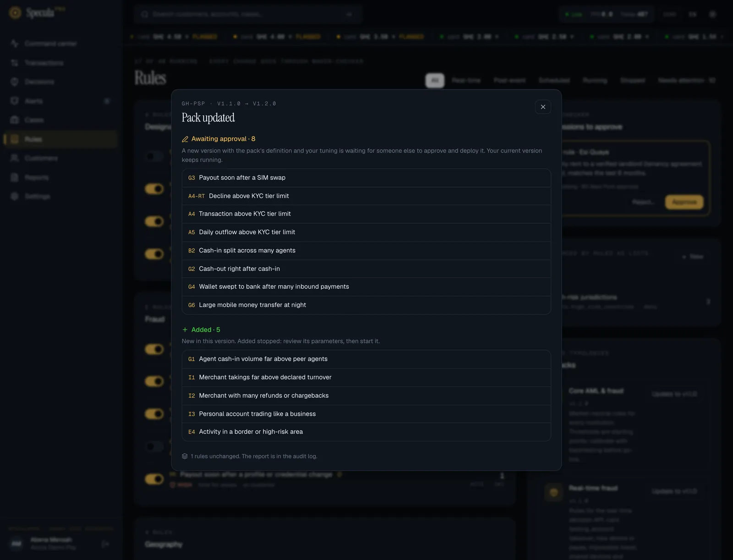Click the plus icon beside Added
This screenshot has height=560, width=733.
point(185,329)
